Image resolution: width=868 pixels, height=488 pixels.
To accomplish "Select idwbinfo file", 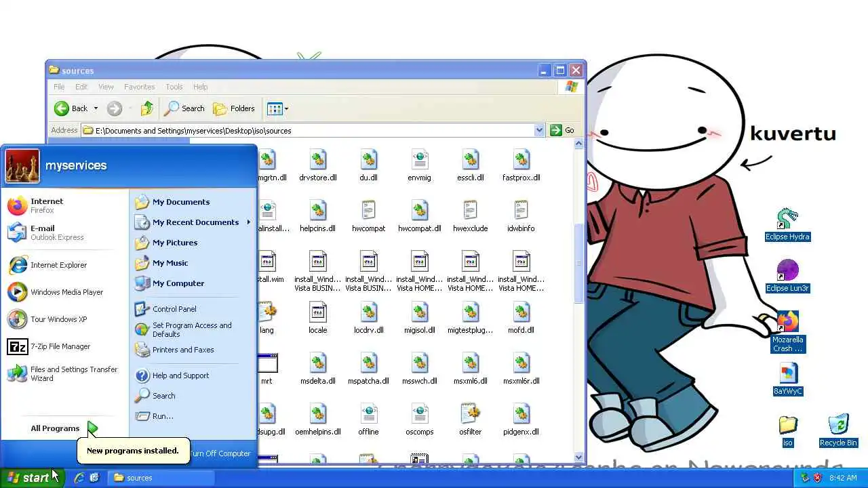I will tap(521, 217).
